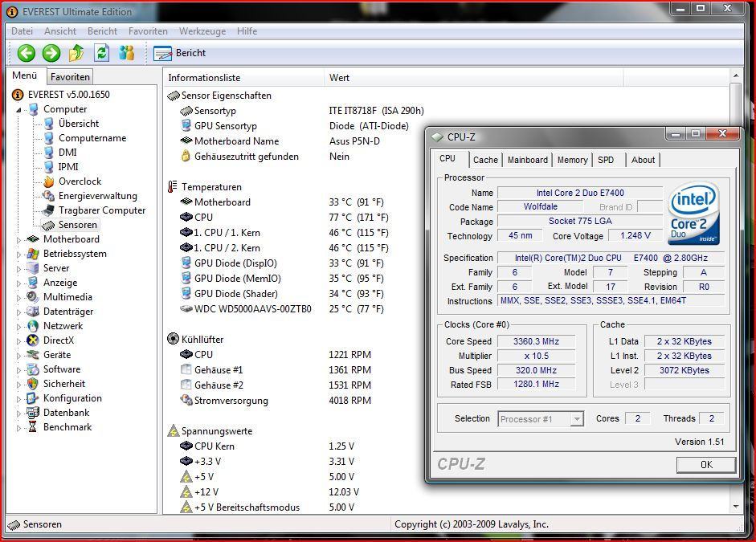
Task: Switch to CPU-Z Cache tab
Action: 485,160
